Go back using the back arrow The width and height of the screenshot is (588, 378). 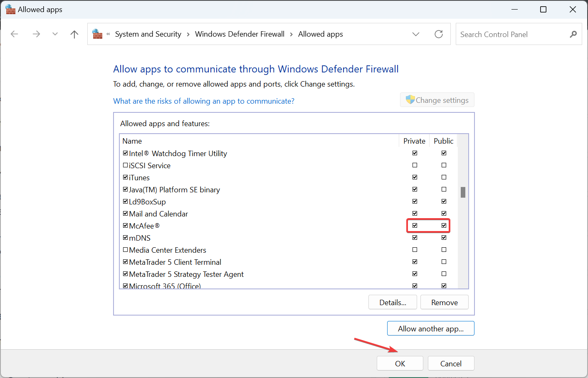tap(15, 34)
